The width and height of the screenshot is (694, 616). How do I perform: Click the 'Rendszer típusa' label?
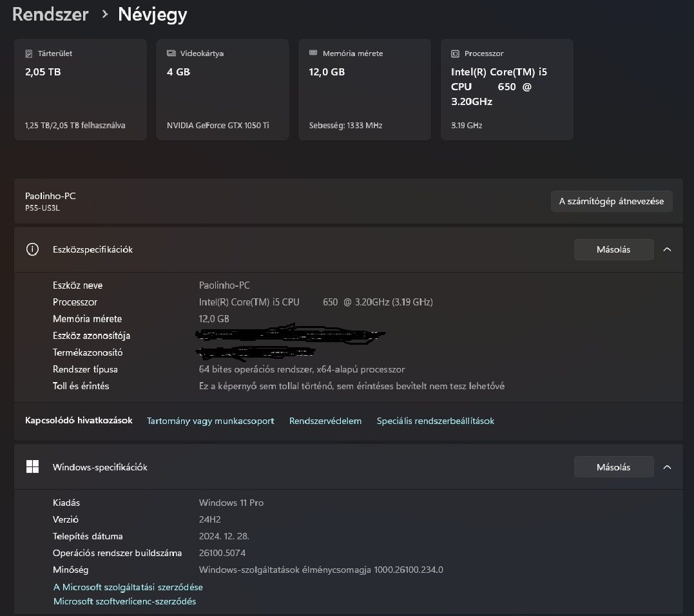click(x=85, y=369)
